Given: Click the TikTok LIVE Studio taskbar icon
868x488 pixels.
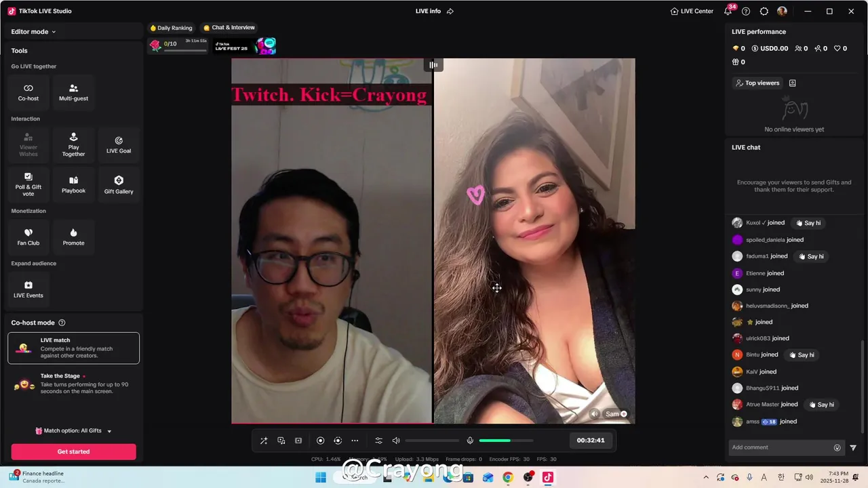Looking at the screenshot, I should (548, 477).
